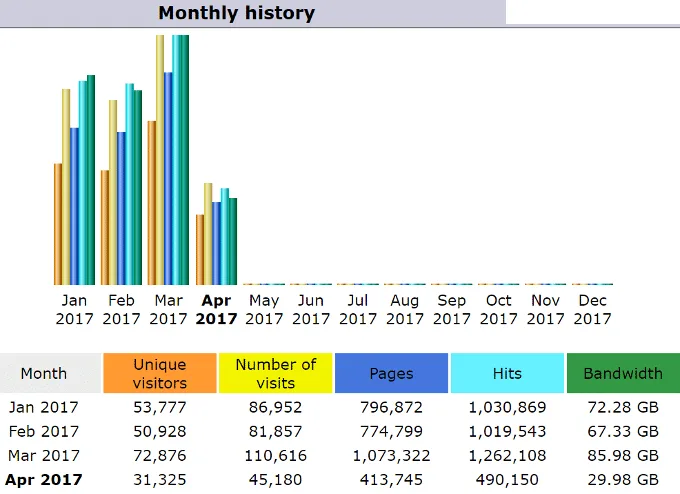Click unique visitors value 53,777
The width and height of the screenshot is (680, 494).
160,408
